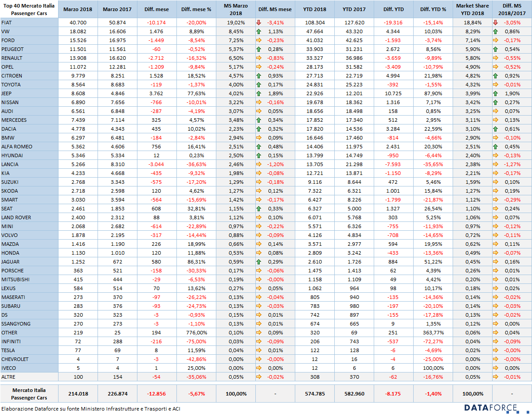Click the green arrow in PEUGEOT's Diff. MS mese cell
The height and width of the screenshot is (415, 532).
click(259, 49)
